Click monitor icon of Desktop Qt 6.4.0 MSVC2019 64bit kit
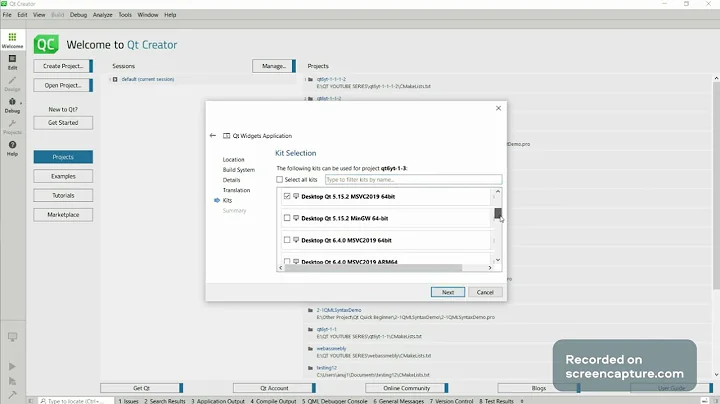The image size is (720, 404). (296, 240)
